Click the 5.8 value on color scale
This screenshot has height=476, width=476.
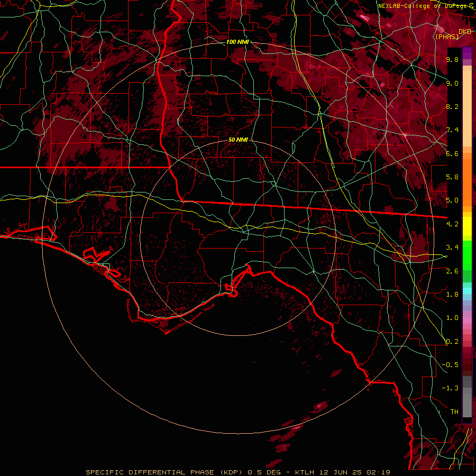click(452, 177)
